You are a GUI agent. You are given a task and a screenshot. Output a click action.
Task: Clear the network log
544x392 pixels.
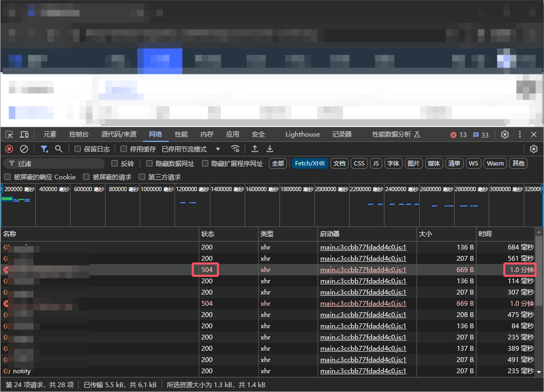click(x=24, y=149)
